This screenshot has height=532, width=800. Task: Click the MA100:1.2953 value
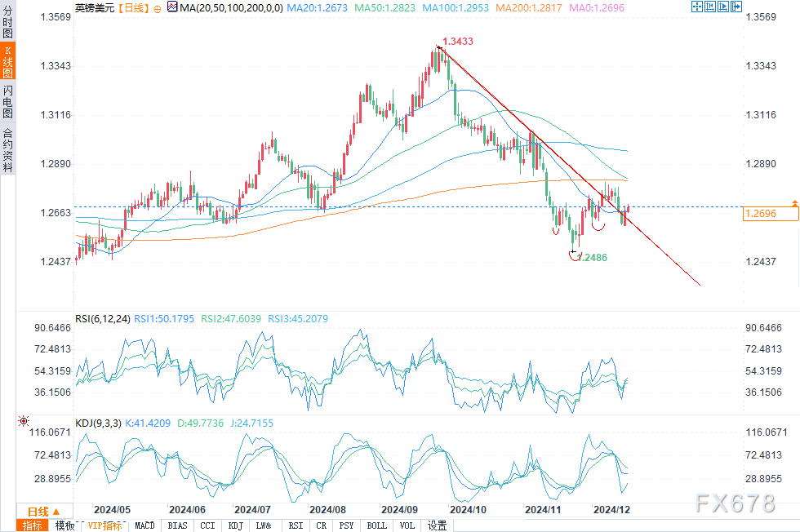[456, 7]
